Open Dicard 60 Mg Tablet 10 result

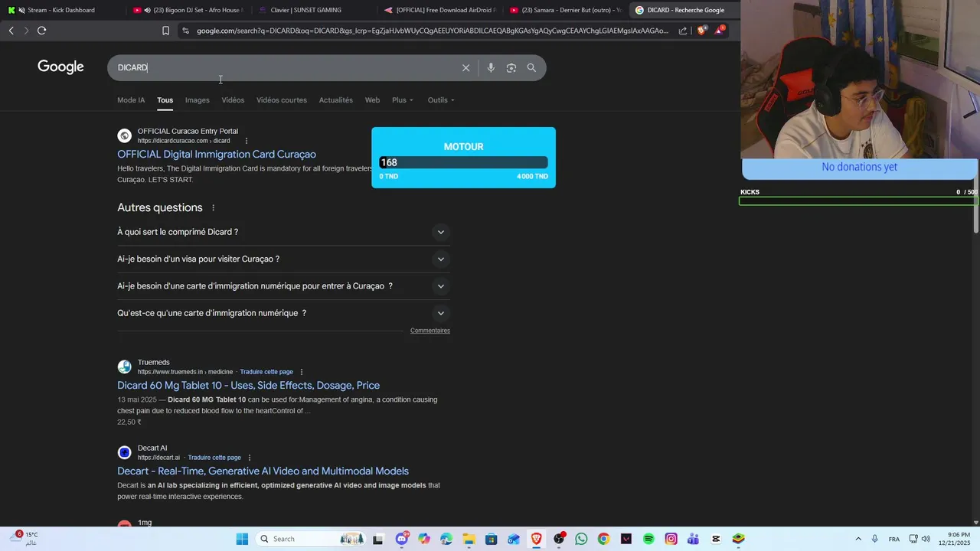point(248,386)
